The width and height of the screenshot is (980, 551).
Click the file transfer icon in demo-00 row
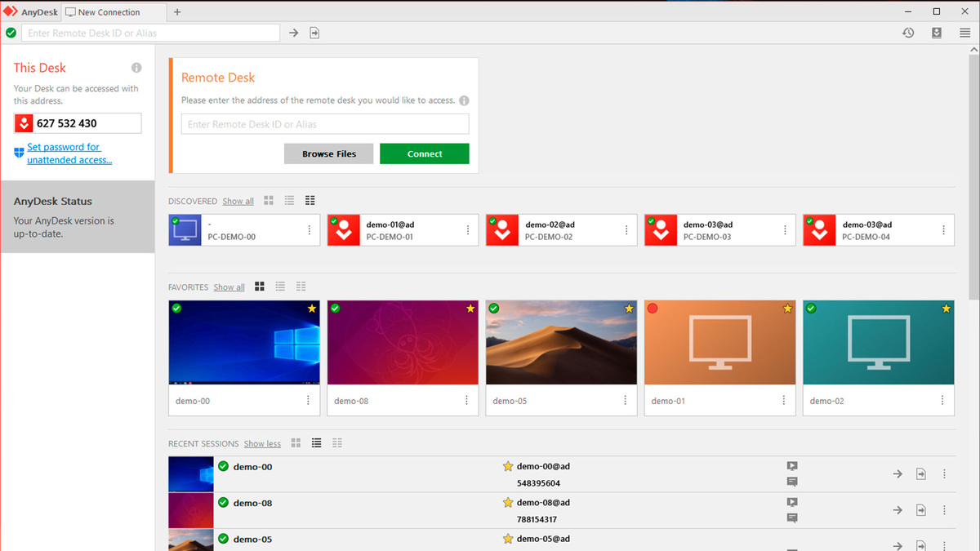click(921, 474)
